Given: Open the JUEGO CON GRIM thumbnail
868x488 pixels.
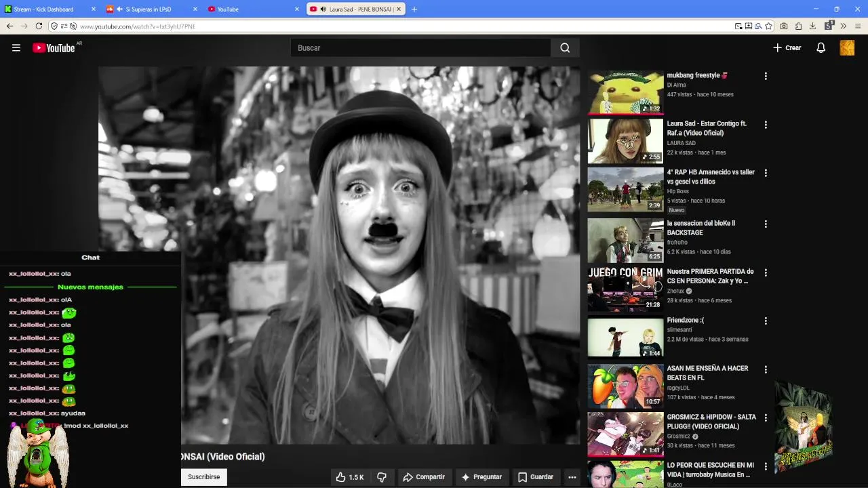Looking at the screenshot, I should pos(625,289).
